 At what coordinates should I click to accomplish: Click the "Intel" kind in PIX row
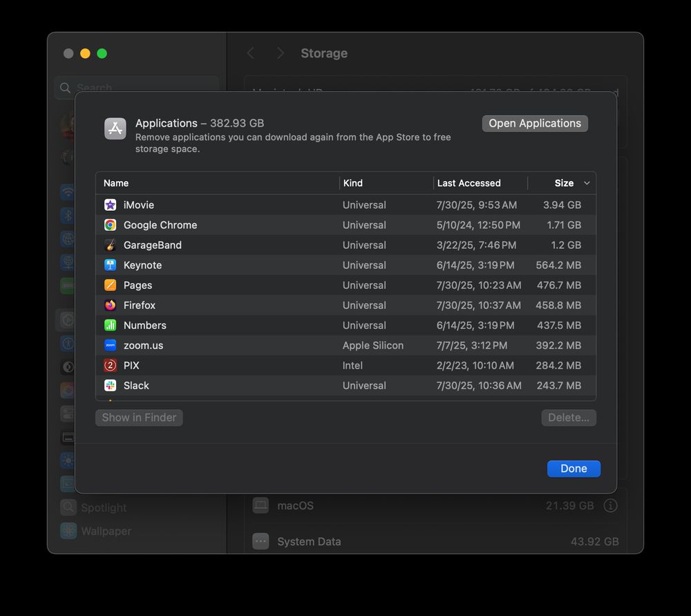click(352, 366)
